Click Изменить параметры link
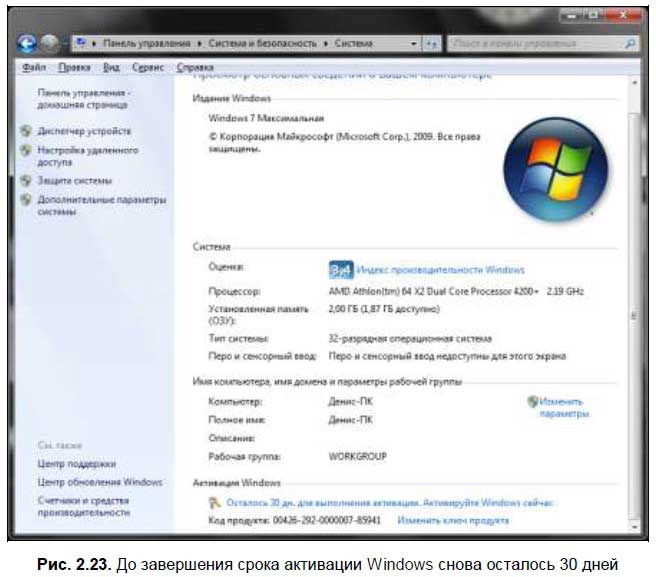This screenshot has height=577, width=656. click(x=564, y=408)
